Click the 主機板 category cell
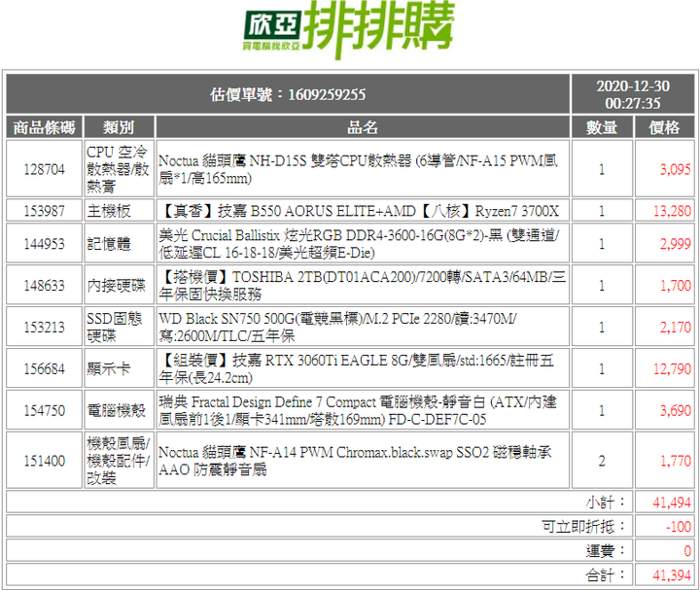 tap(119, 210)
